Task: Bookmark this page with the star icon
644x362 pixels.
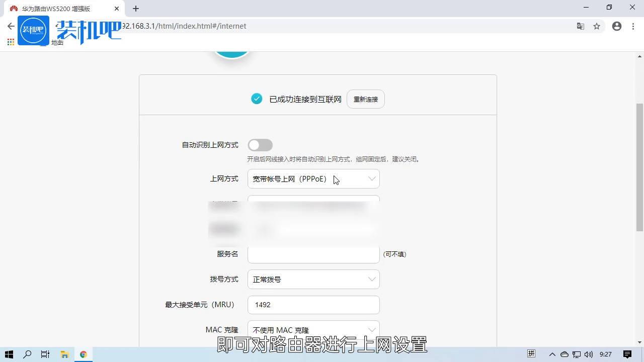Action: (597, 26)
